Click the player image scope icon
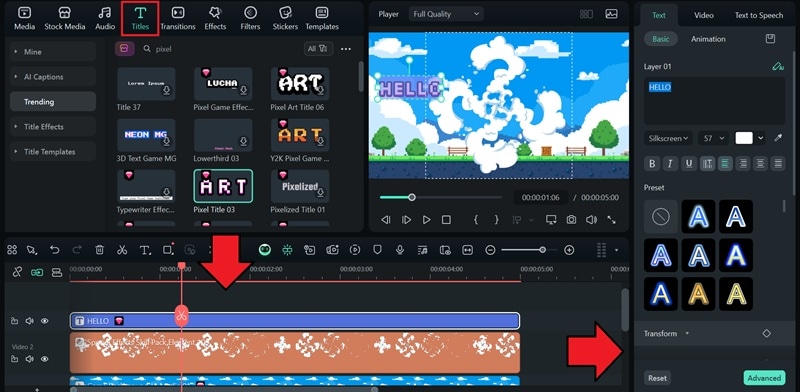 tap(611, 14)
